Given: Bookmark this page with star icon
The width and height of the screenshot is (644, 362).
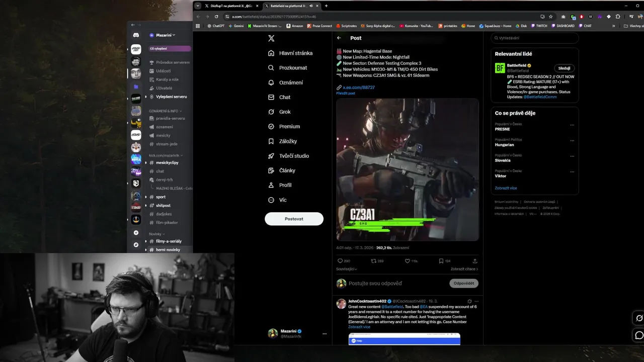Looking at the screenshot, I should click(551, 17).
